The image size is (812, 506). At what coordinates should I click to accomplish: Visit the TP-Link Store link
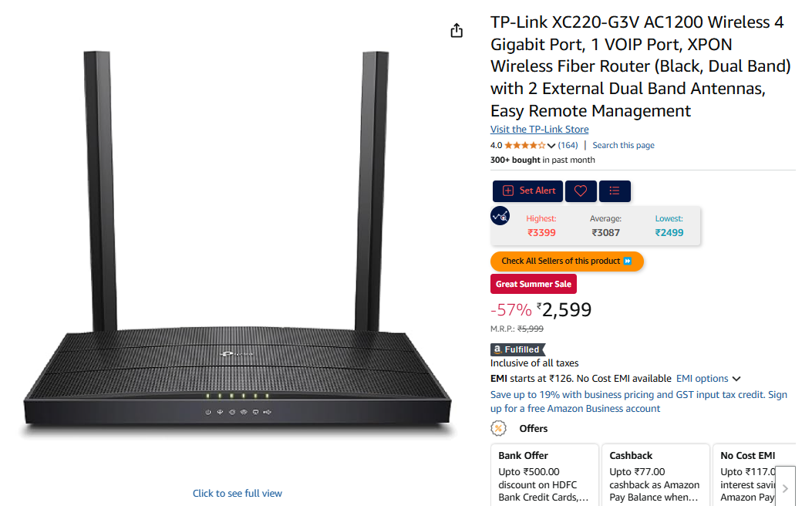(x=539, y=130)
